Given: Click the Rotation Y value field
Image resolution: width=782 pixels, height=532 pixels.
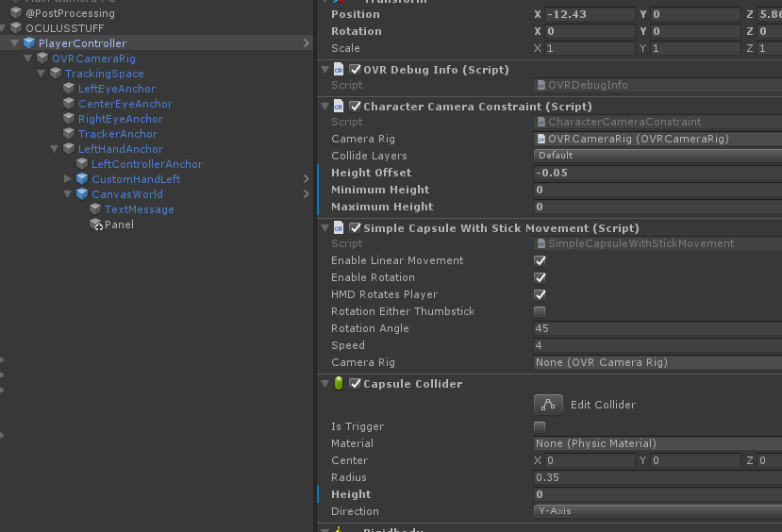Looking at the screenshot, I should 695,31.
